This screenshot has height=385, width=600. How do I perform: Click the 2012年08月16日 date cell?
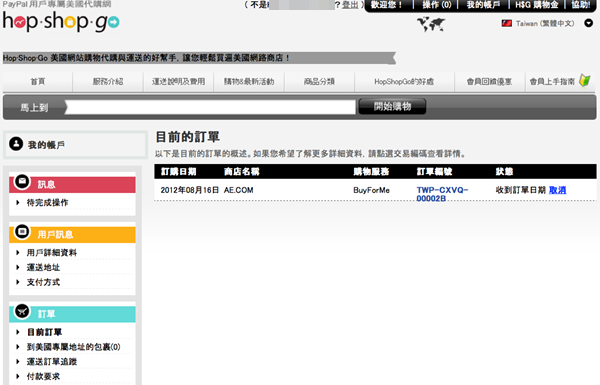190,190
